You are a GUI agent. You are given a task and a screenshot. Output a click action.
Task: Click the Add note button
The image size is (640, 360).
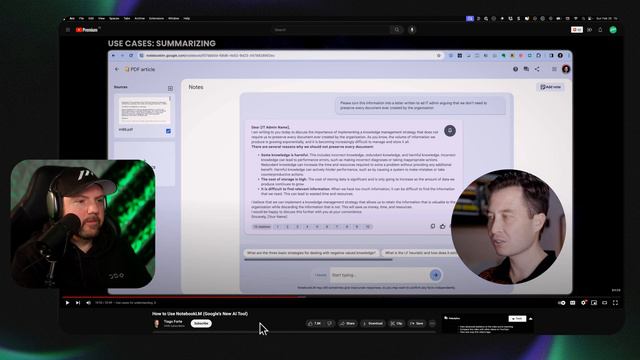click(x=551, y=87)
